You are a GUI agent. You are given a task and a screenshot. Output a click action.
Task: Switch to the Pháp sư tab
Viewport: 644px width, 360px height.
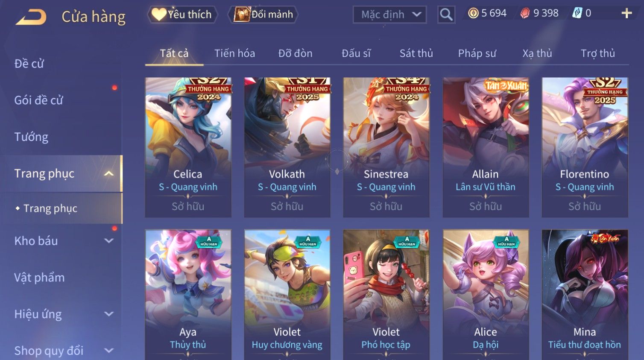[477, 53]
